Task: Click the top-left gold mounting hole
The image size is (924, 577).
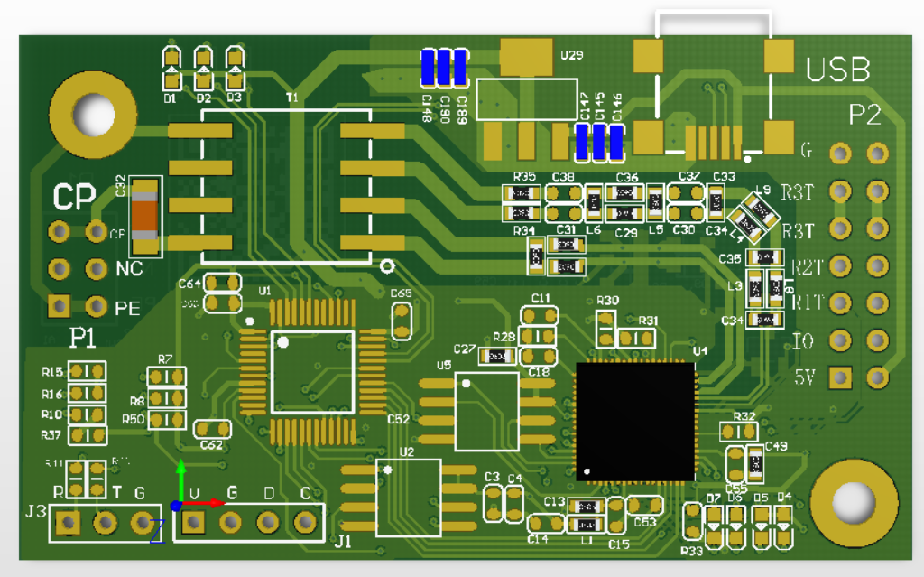Action: (x=93, y=115)
